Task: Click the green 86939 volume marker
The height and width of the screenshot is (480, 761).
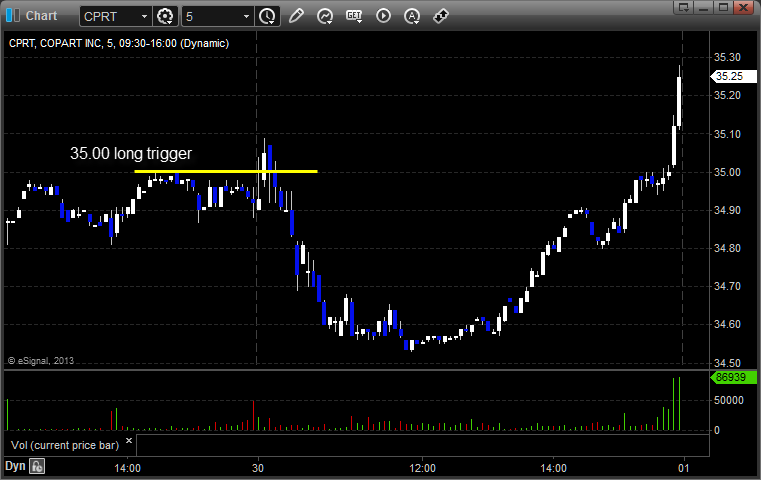Action: point(733,377)
